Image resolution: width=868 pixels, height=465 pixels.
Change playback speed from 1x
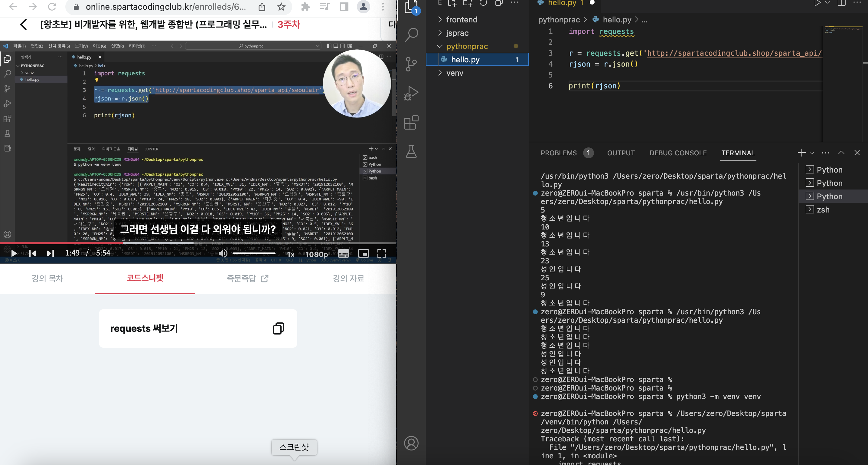[x=290, y=254]
